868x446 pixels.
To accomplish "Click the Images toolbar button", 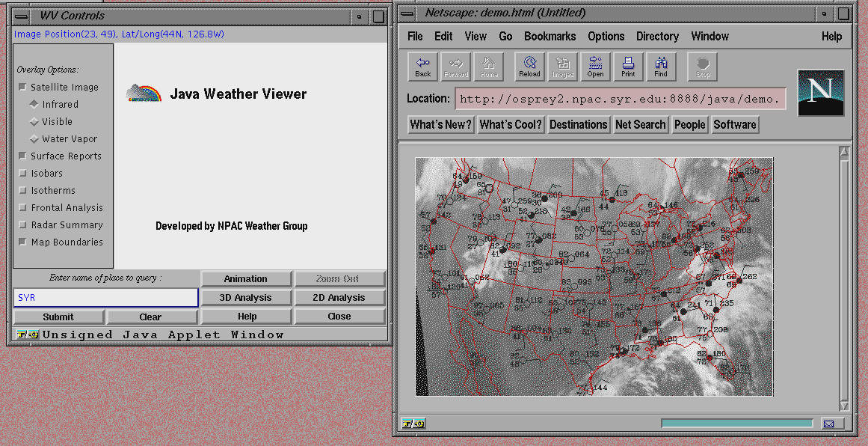I will coord(562,67).
